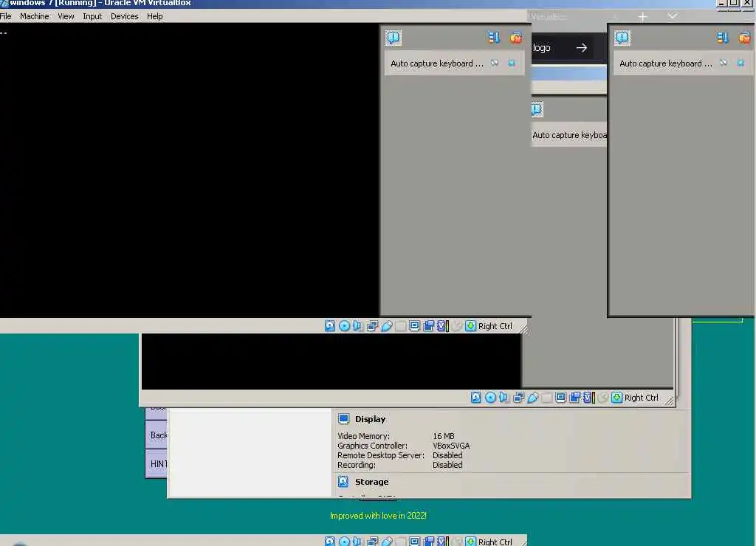
Task: Click the Storage section header in VirtualBox Manager
Action: click(372, 482)
